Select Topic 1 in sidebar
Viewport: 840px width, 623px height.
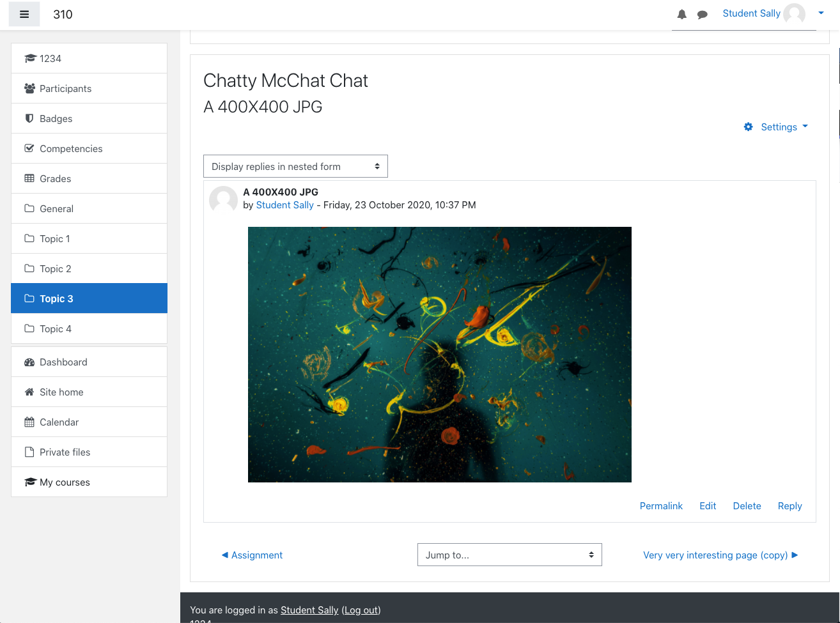89,238
